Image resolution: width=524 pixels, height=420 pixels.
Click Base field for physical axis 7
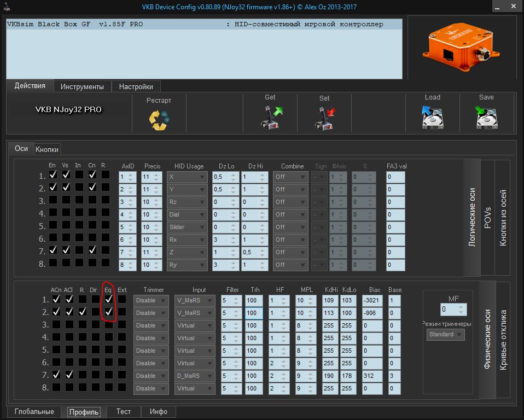click(394, 376)
